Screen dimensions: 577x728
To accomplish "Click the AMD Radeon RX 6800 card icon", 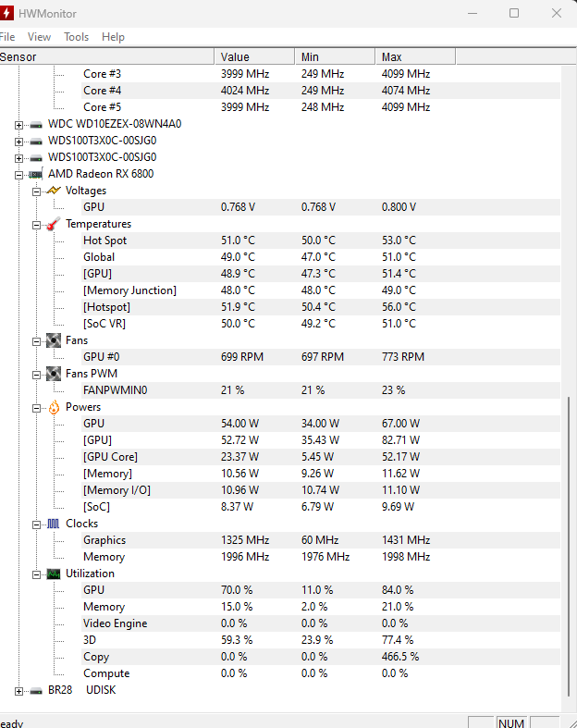I will pos(36,174).
